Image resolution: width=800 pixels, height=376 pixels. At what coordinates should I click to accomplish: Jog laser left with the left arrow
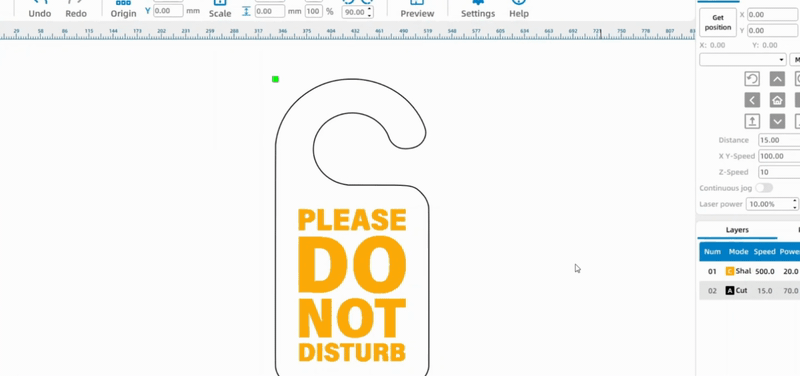point(752,99)
